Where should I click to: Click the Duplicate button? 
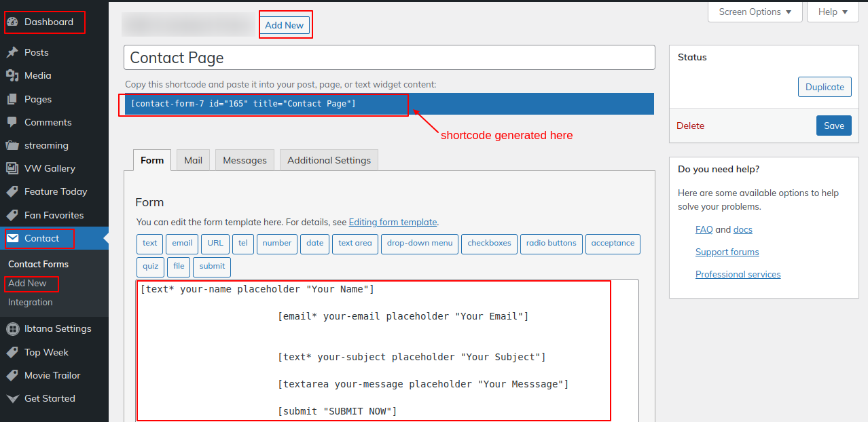click(x=825, y=87)
